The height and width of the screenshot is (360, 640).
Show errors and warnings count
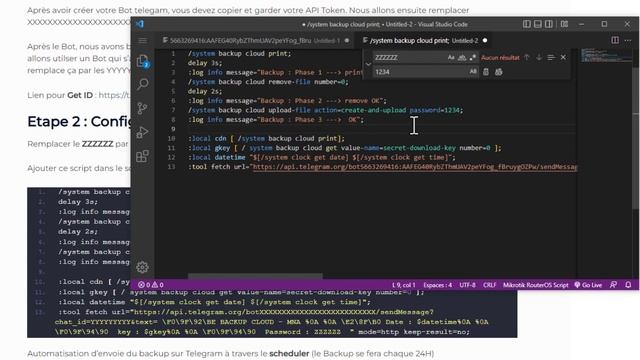tap(151, 285)
